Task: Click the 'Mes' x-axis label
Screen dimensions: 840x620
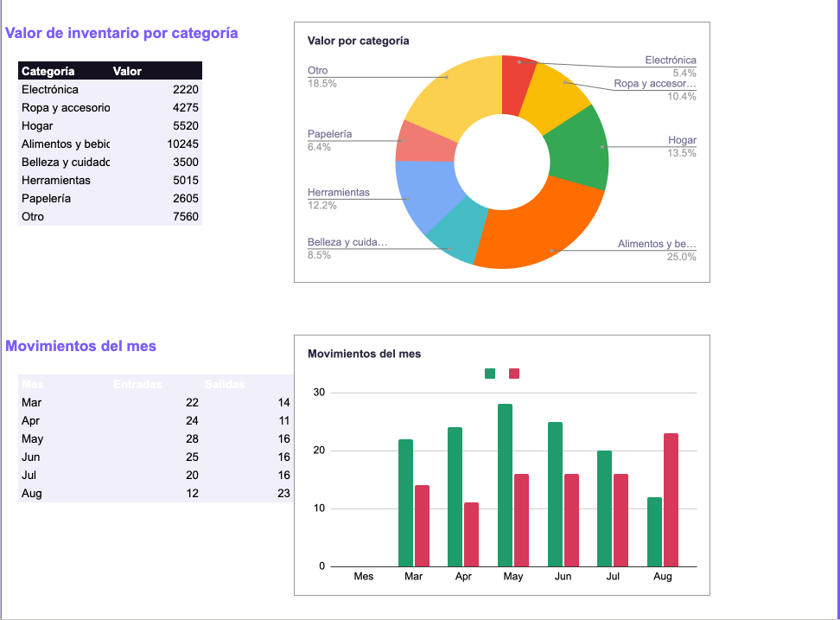Action: click(x=363, y=577)
